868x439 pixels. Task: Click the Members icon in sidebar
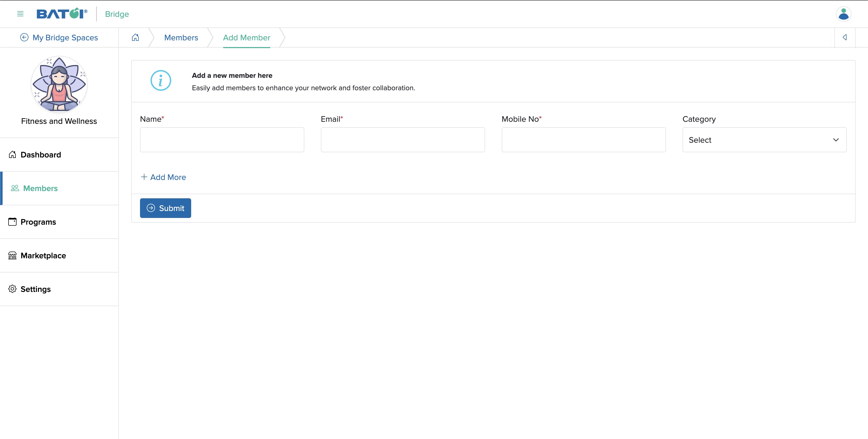(x=14, y=188)
